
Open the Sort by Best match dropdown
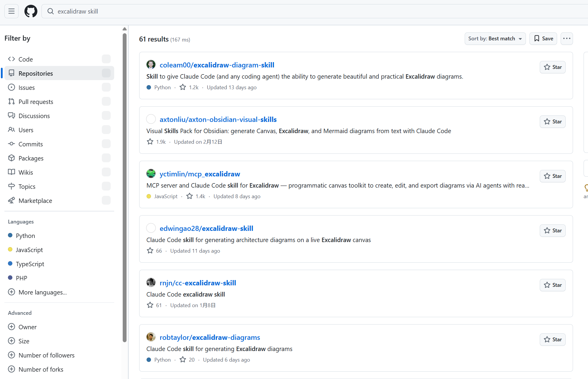495,39
